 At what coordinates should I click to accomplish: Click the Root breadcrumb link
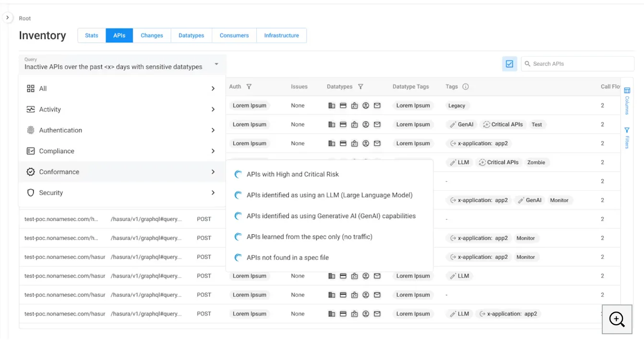[24, 18]
